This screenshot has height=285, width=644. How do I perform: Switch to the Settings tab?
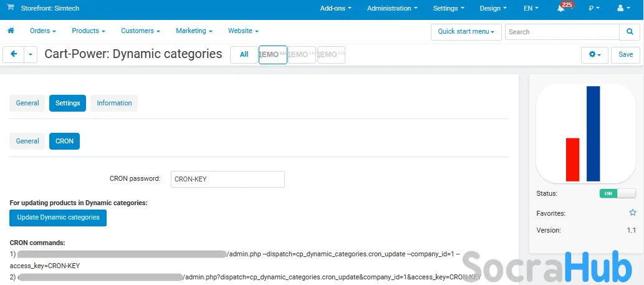coord(67,103)
